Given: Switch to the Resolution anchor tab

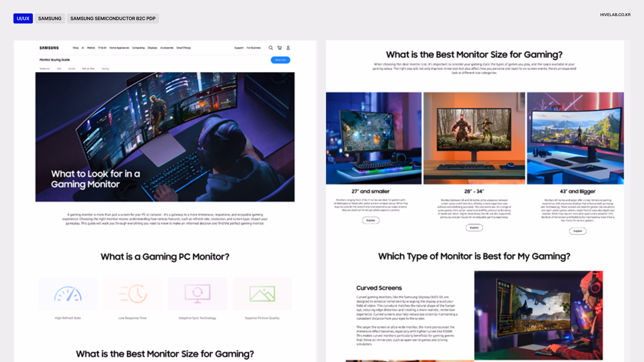Looking at the screenshot, I should click(x=45, y=69).
